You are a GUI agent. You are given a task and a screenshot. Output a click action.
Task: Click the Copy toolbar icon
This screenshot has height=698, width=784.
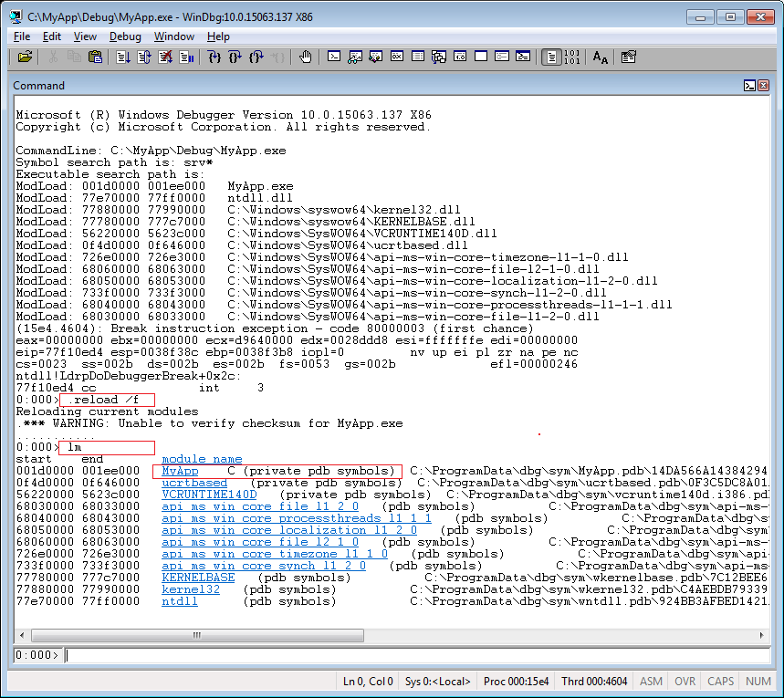pyautogui.click(x=74, y=57)
